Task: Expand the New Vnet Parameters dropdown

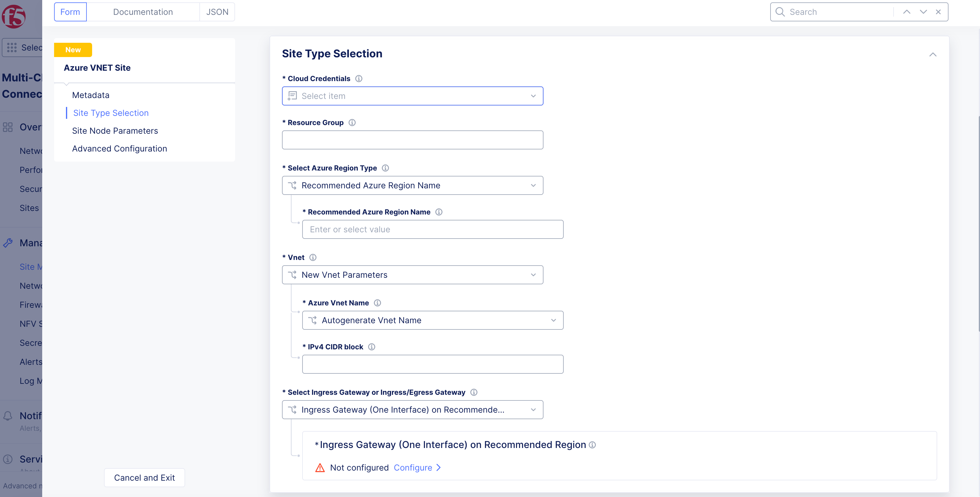Action: coord(412,274)
